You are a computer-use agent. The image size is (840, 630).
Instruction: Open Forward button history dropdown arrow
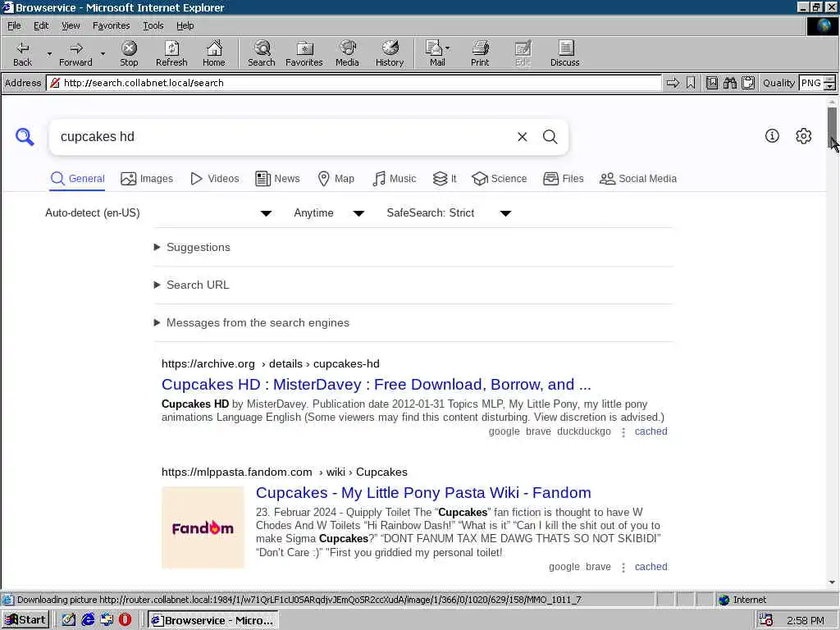[103, 53]
